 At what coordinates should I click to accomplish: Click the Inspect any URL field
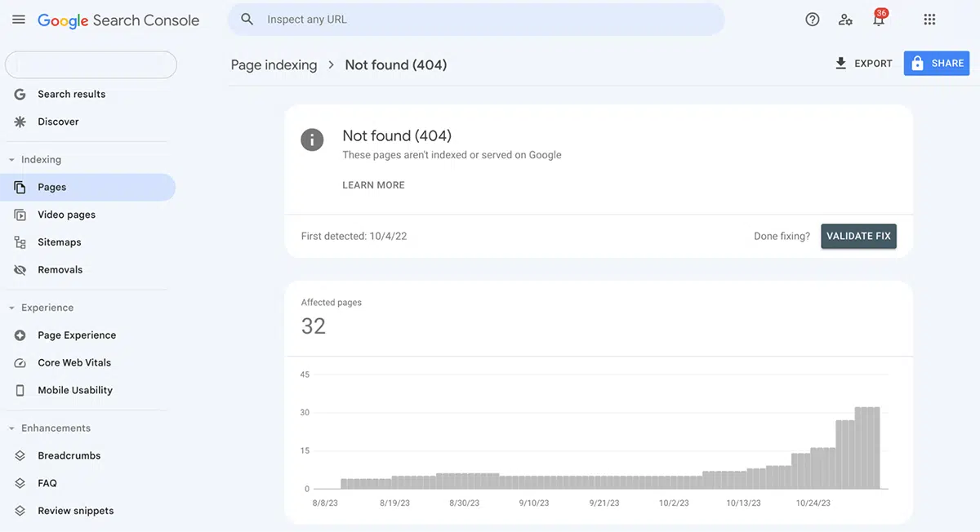[x=476, y=20]
